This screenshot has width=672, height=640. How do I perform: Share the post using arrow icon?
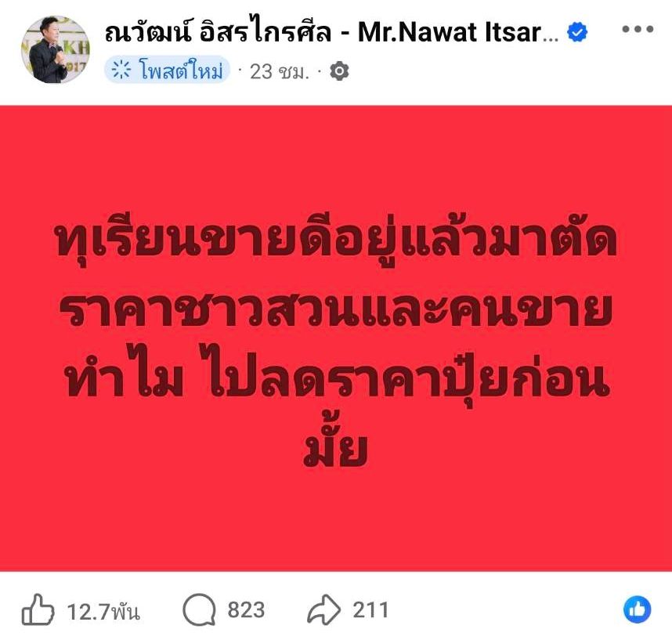323,609
